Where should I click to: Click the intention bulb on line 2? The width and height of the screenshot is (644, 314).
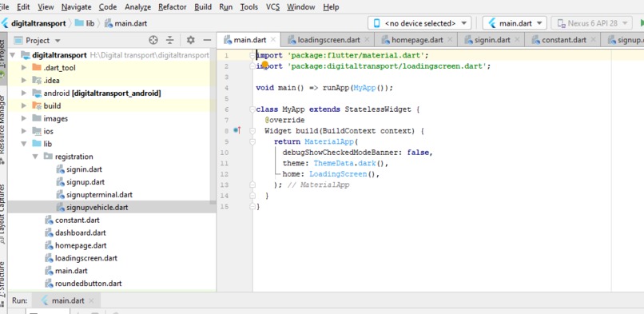[x=264, y=65]
